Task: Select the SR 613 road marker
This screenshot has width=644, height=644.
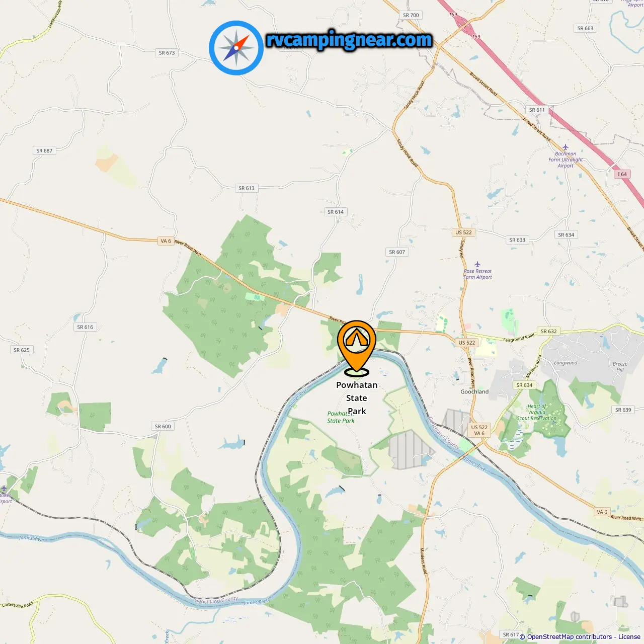Action: tap(247, 188)
